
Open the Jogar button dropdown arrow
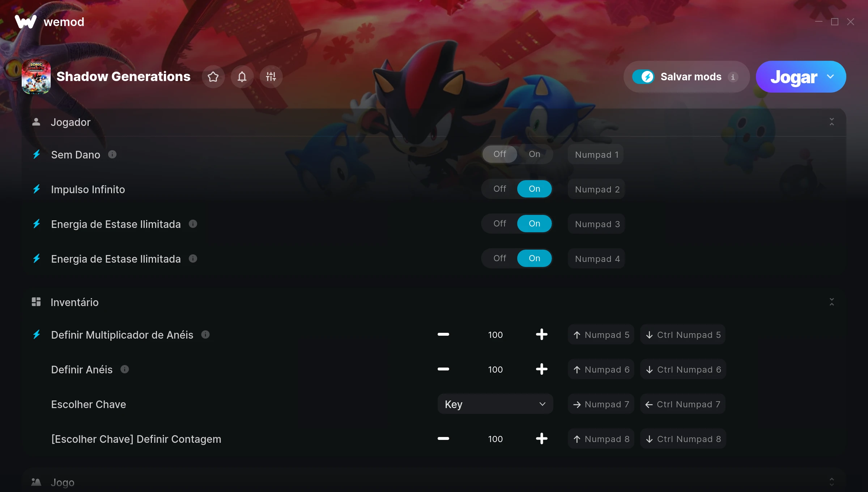[831, 77]
